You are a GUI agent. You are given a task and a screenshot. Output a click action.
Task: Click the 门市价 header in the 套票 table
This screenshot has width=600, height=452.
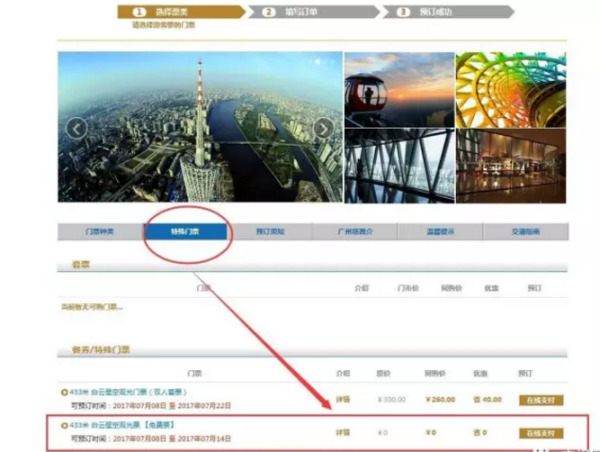pyautogui.click(x=408, y=288)
